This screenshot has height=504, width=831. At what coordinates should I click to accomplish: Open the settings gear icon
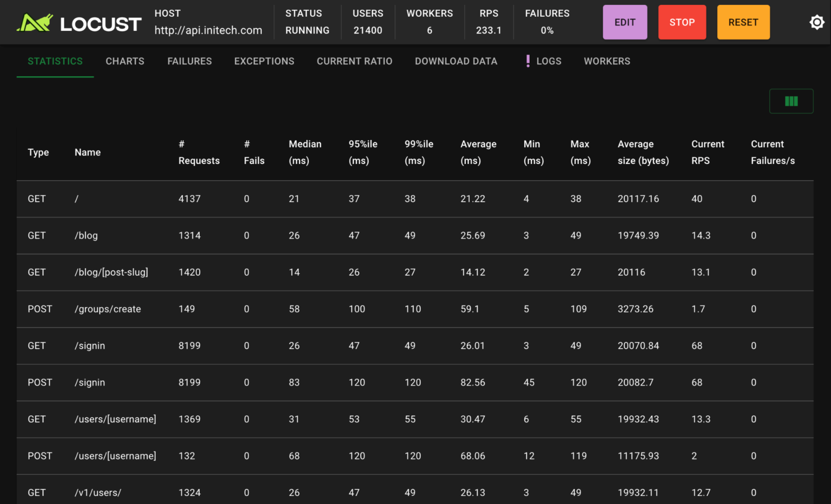[x=817, y=22]
